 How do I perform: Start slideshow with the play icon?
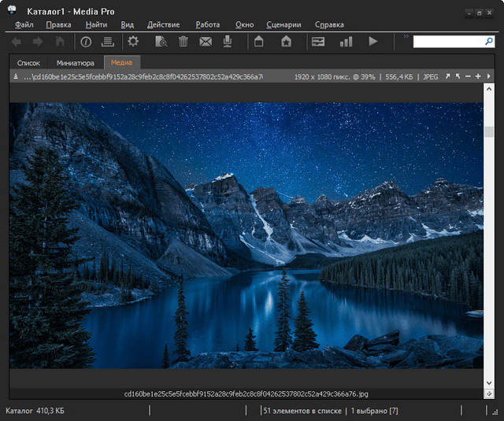click(372, 42)
